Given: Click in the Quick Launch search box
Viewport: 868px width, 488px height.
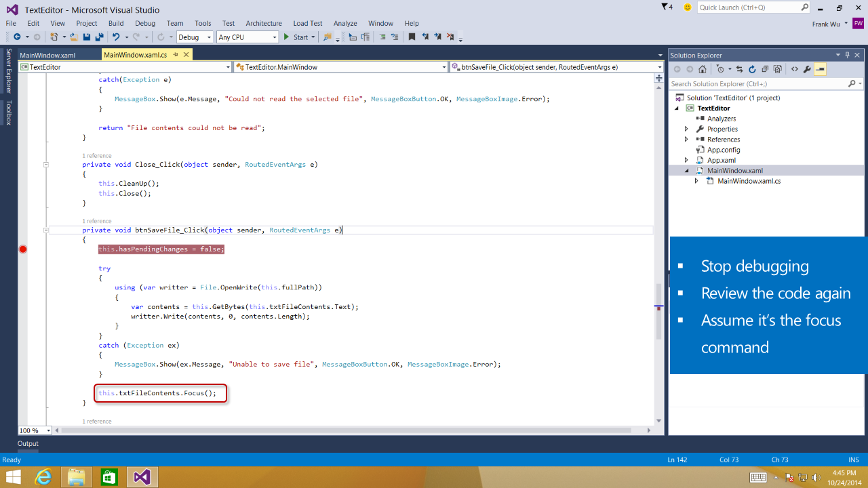Looking at the screenshot, I should (x=749, y=7).
